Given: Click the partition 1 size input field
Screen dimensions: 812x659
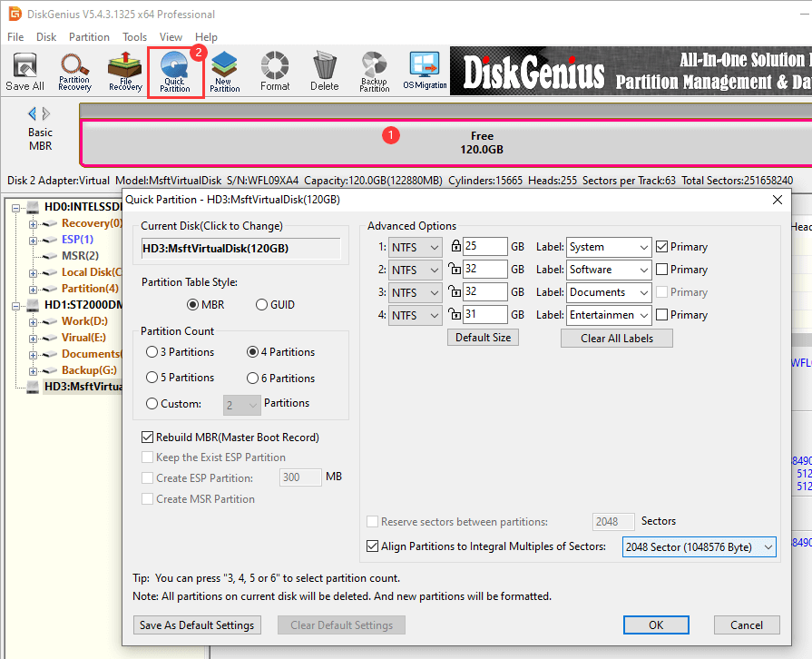Looking at the screenshot, I should pyautogui.click(x=484, y=247).
